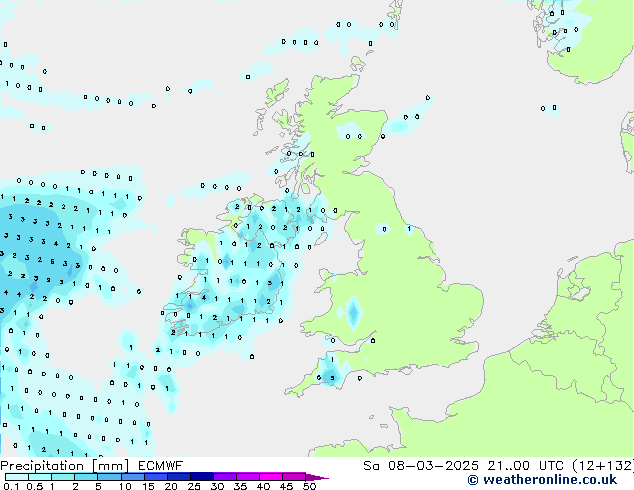Select the 15–20 mm legend color
This screenshot has width=634, height=490.
pyautogui.click(x=155, y=477)
